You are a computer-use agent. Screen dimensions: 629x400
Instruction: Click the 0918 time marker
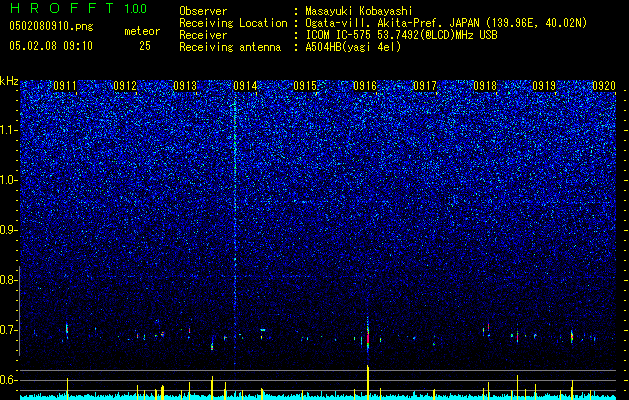pyautogui.click(x=485, y=86)
